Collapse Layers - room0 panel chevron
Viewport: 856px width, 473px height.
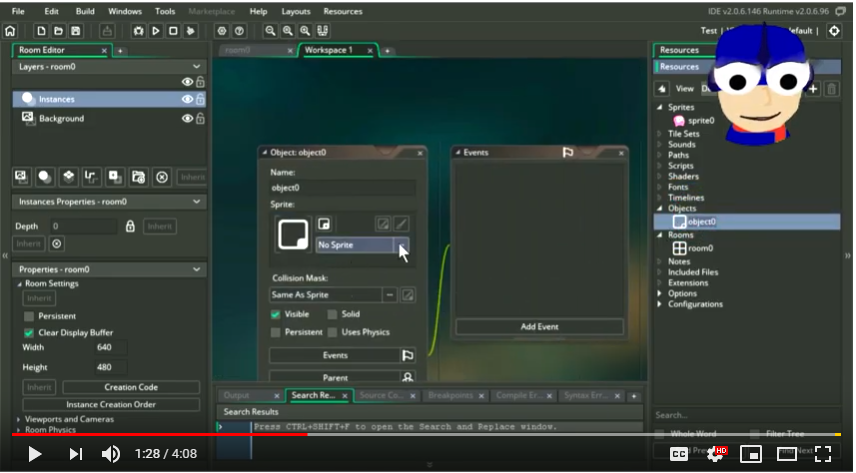197,67
